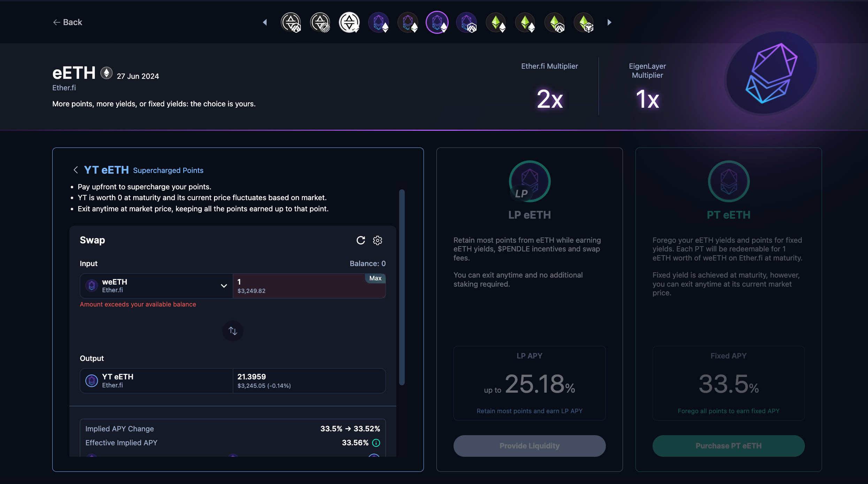Go back using the Back link

pyautogui.click(x=68, y=22)
